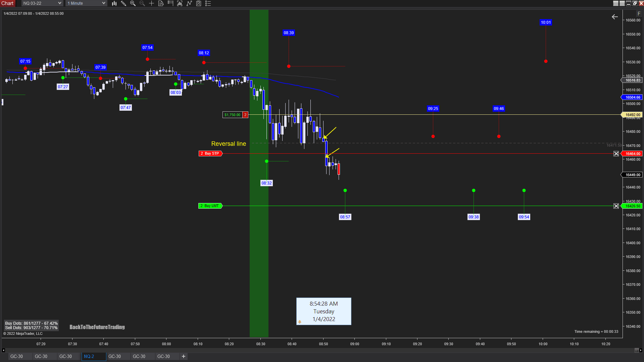The height and width of the screenshot is (362, 644).
Task: Toggle the chart trader panel icon
Action: click(170, 3)
